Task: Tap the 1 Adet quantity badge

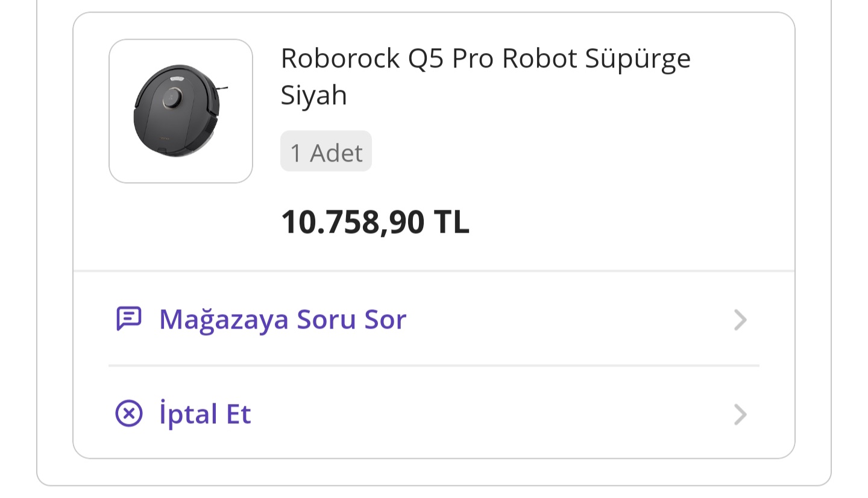Action: [326, 151]
